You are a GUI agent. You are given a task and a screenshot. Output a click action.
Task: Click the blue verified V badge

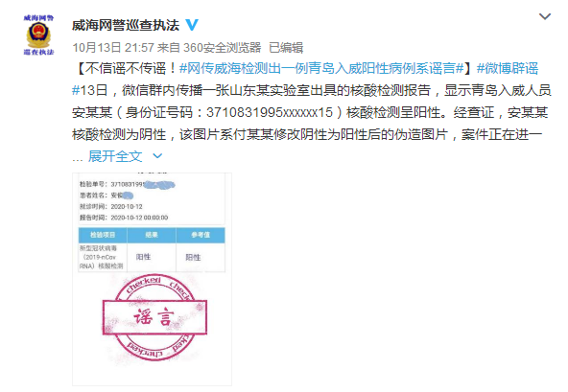pyautogui.click(x=192, y=25)
